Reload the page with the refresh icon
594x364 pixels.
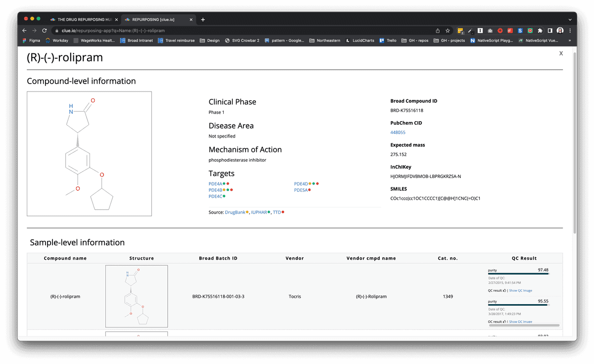pyautogui.click(x=44, y=30)
